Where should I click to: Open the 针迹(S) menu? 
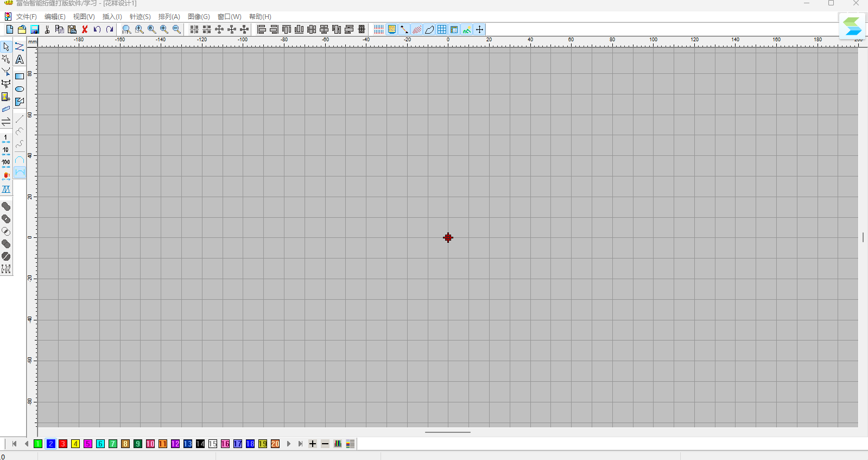(140, 17)
